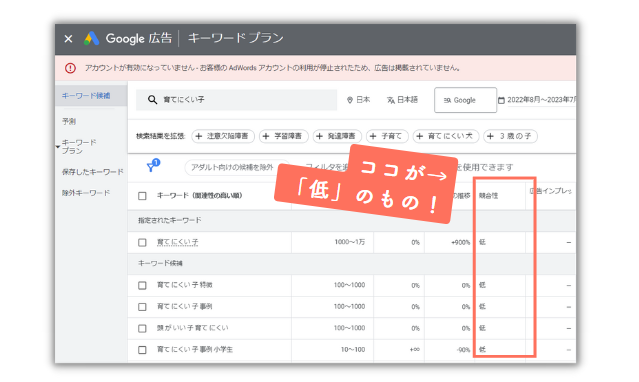Click the +900% trend value

pos(461,243)
